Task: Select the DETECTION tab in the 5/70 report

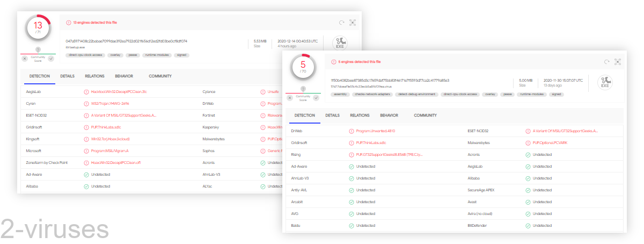Action: click(305, 116)
